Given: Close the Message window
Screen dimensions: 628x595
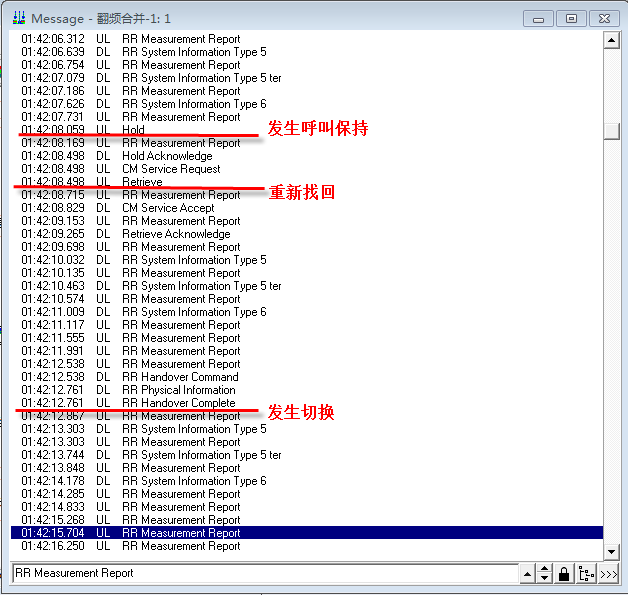Looking at the screenshot, I should point(604,18).
